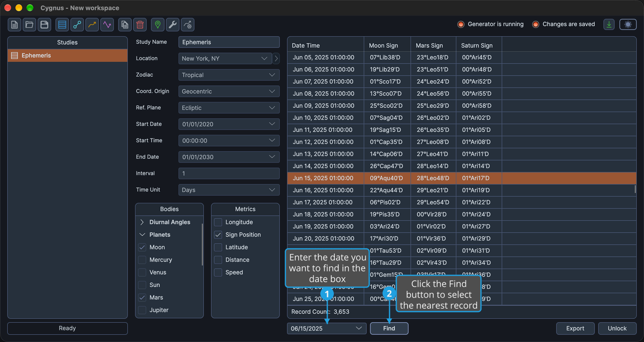Click arrow button next to Location field

[x=276, y=58]
